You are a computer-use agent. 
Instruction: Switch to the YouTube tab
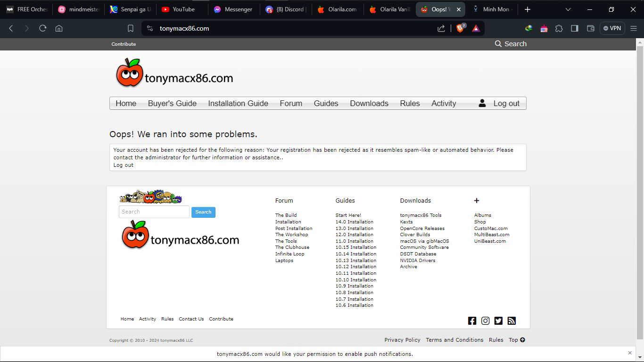pos(182,9)
